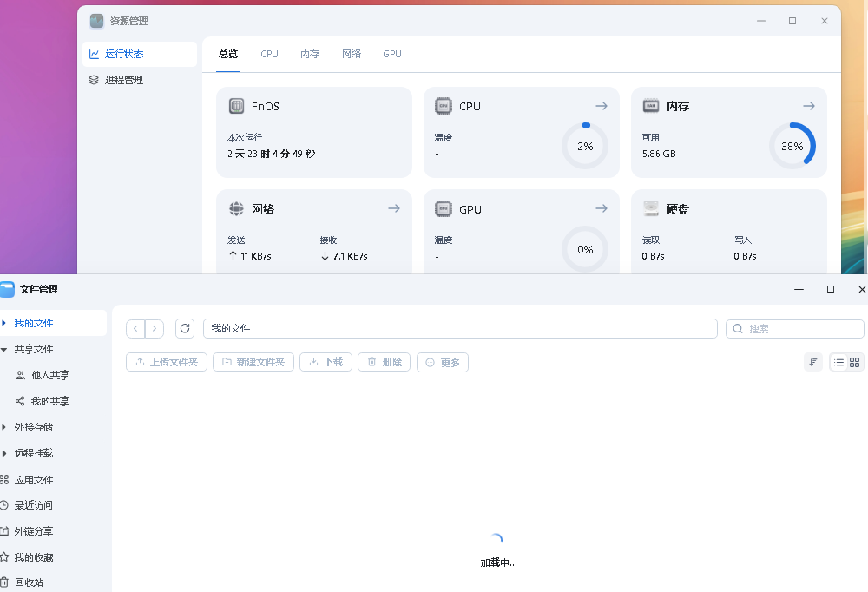Minimize the 文件管理 window
This screenshot has height=592, width=868.
[x=799, y=289]
